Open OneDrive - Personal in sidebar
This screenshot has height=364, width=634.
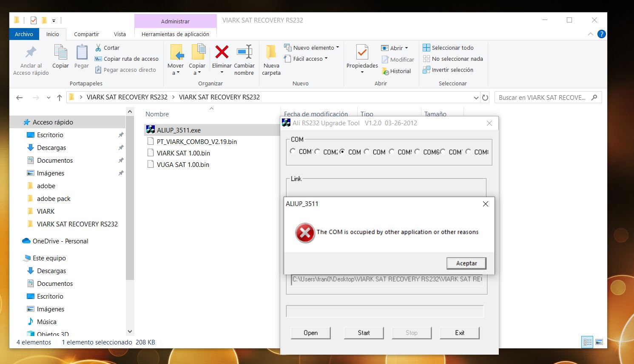pos(60,241)
